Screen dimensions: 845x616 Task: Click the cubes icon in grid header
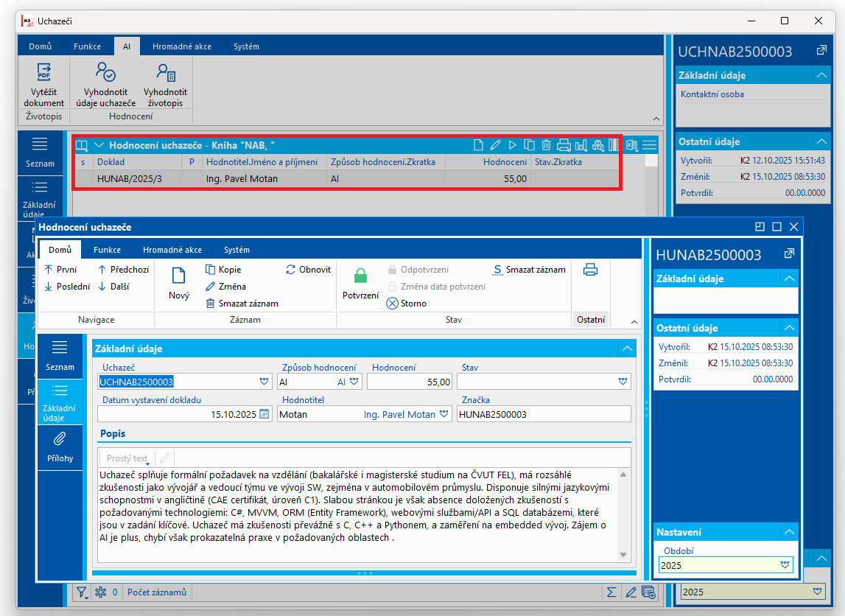(597, 145)
